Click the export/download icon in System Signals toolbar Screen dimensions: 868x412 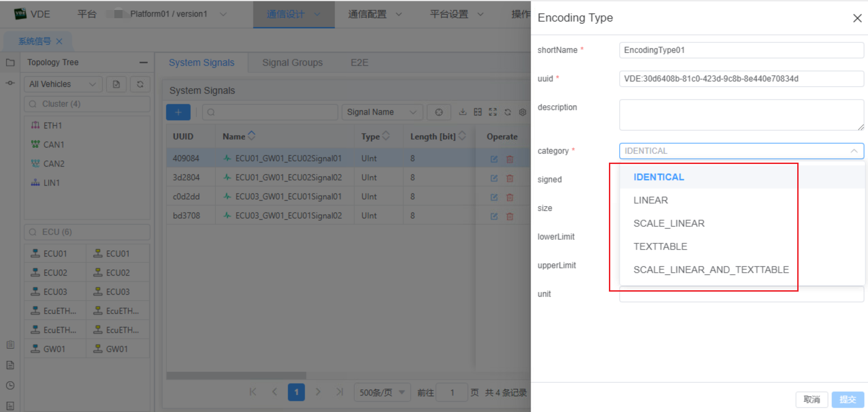tap(463, 112)
